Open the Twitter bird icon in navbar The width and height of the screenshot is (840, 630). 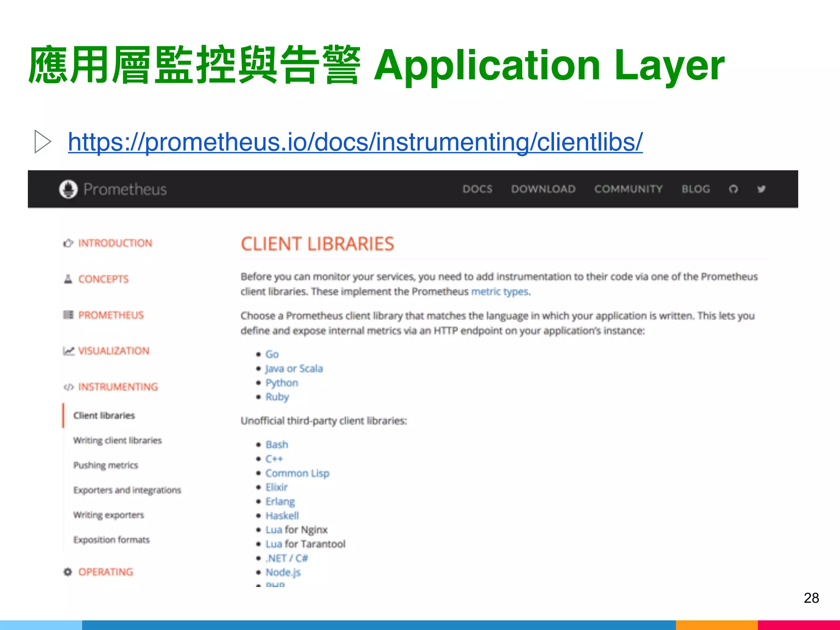(761, 189)
